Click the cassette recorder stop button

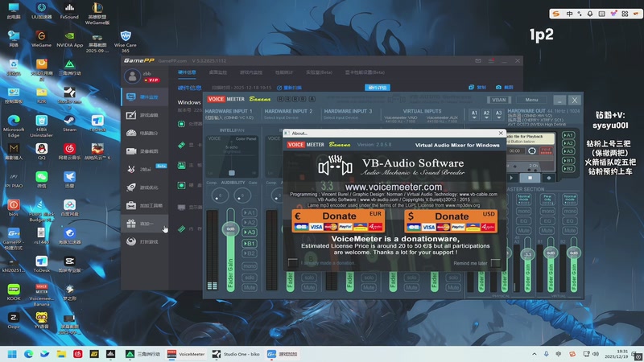point(530,178)
